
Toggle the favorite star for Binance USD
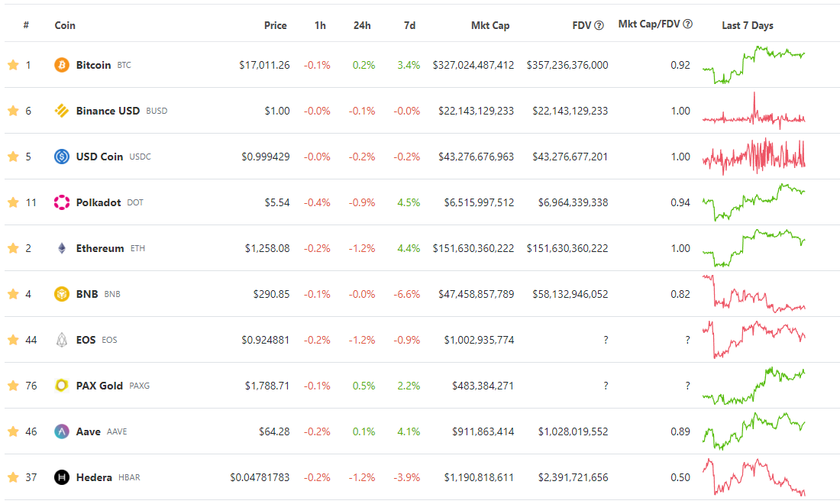[x=14, y=111]
